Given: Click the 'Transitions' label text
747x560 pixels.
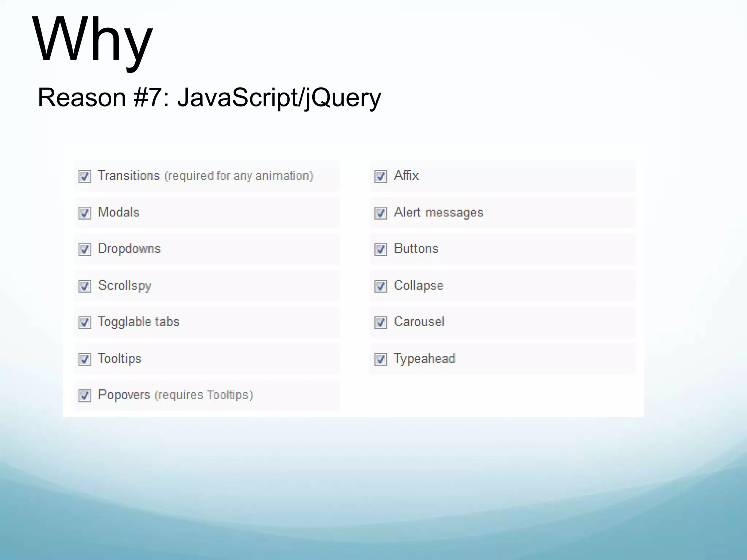Looking at the screenshot, I should [x=129, y=176].
